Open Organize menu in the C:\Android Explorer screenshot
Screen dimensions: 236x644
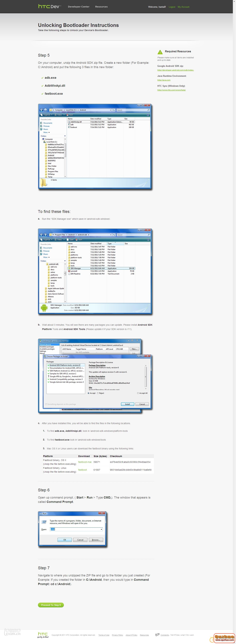[x=46, y=115]
